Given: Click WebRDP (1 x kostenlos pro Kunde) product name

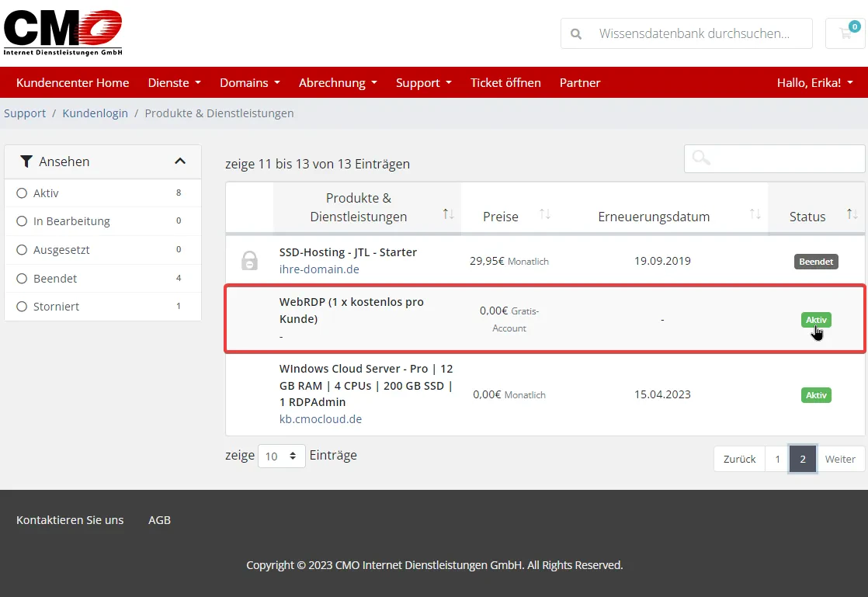Looking at the screenshot, I should coord(352,311).
